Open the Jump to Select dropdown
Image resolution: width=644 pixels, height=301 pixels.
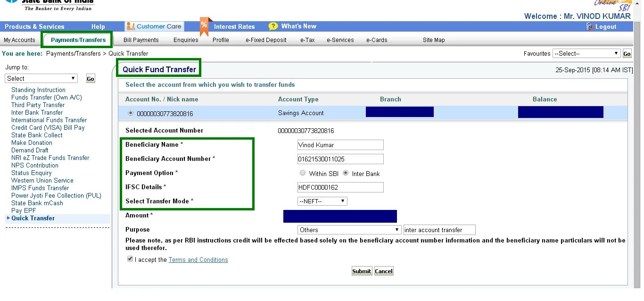[x=41, y=78]
